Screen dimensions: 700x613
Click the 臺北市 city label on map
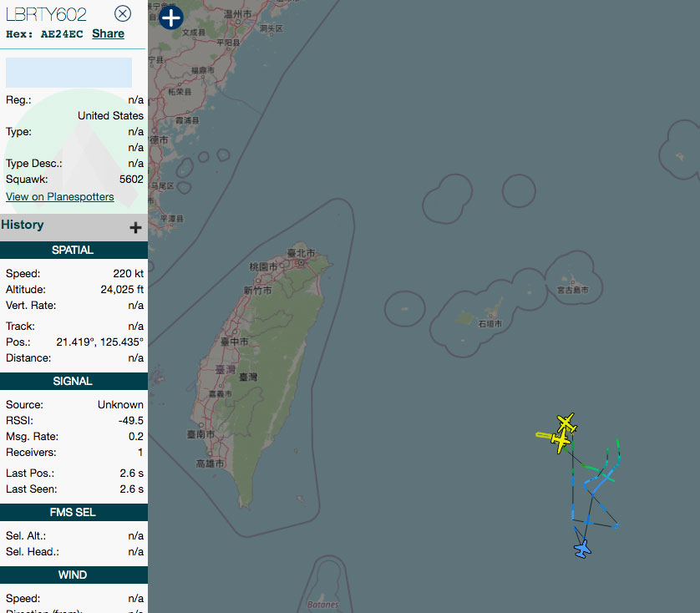[301, 253]
